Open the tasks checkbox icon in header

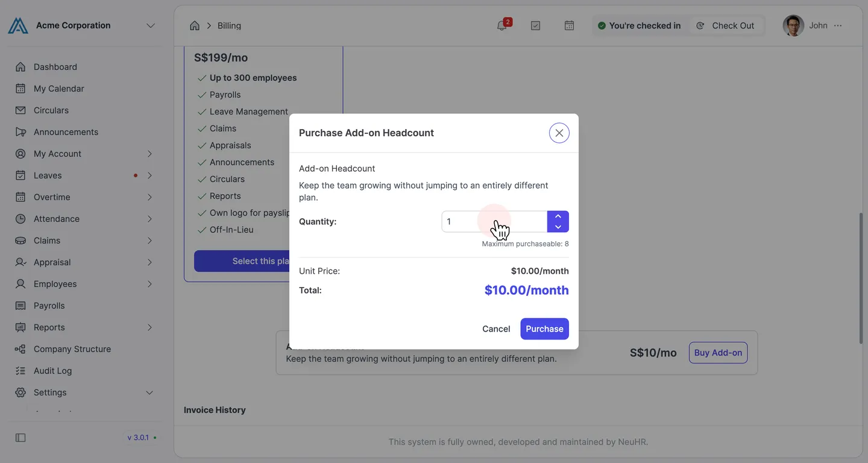pos(535,25)
